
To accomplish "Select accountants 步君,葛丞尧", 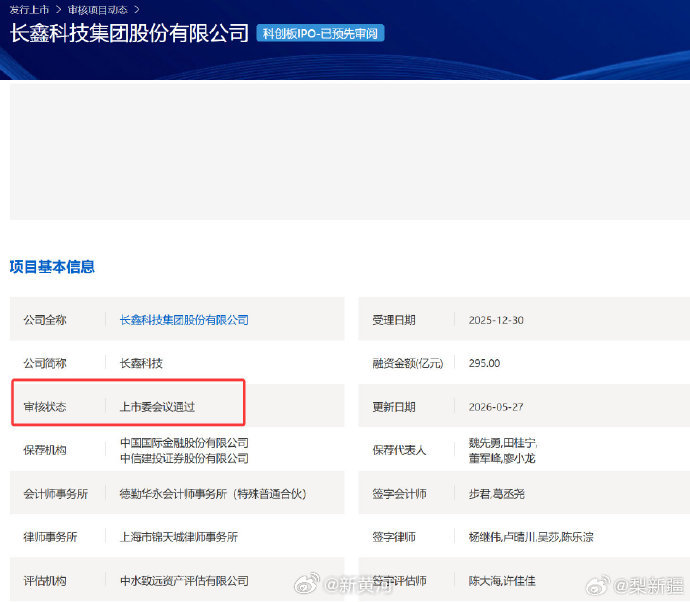I will pyautogui.click(x=496, y=494).
